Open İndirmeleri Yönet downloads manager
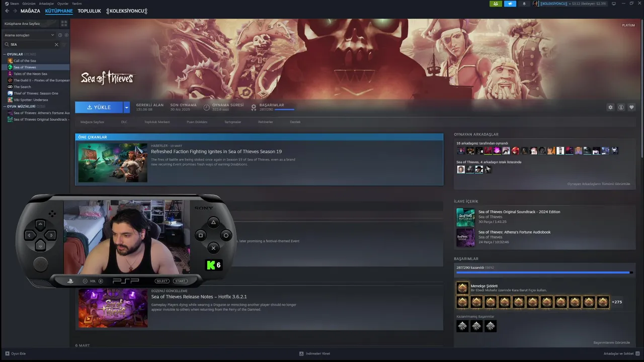The image size is (644, 362). (315, 353)
